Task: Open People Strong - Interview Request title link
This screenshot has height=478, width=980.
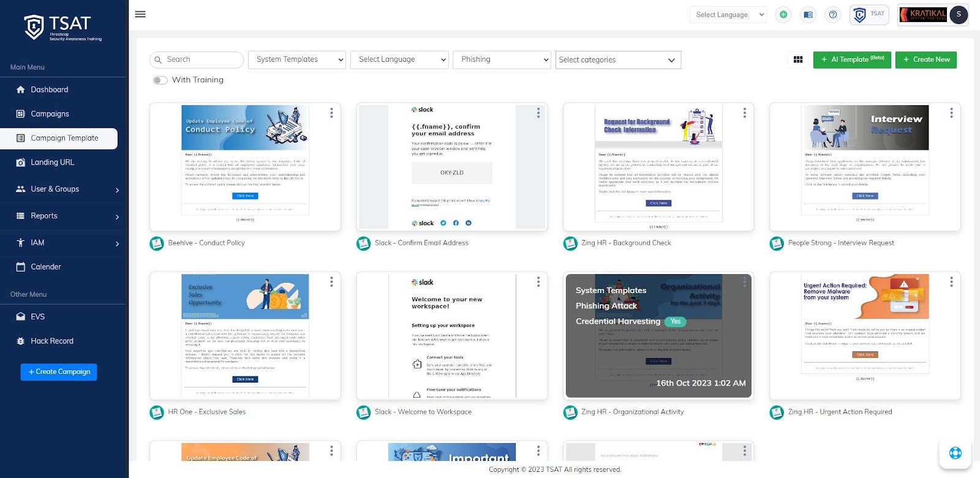Action: click(x=841, y=244)
